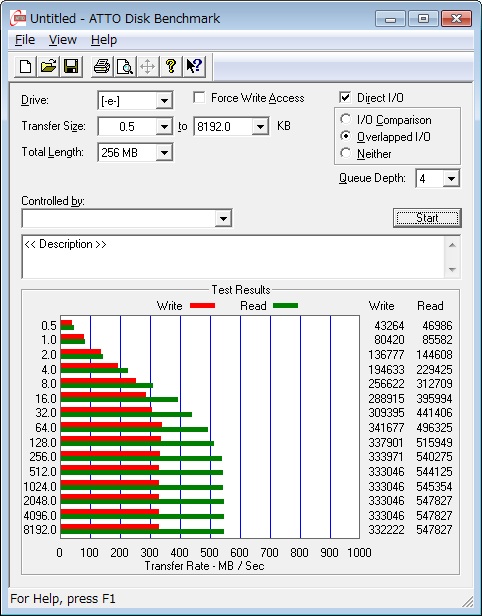Uncheck the Direct I/O checkbox
This screenshot has width=482, height=616.
click(x=345, y=97)
